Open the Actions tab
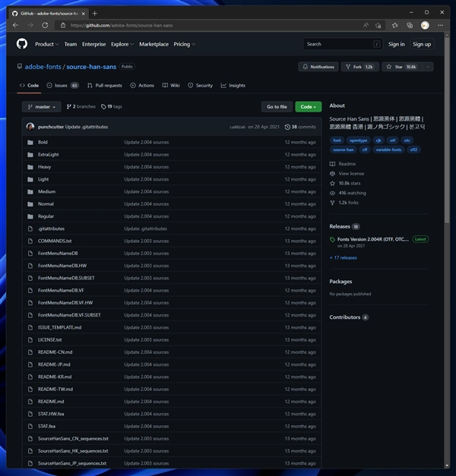Screen dimensions: 456x476 (142, 85)
